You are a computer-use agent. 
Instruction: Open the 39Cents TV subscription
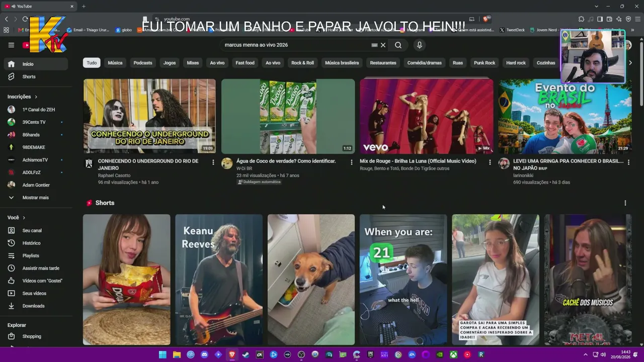click(x=35, y=122)
